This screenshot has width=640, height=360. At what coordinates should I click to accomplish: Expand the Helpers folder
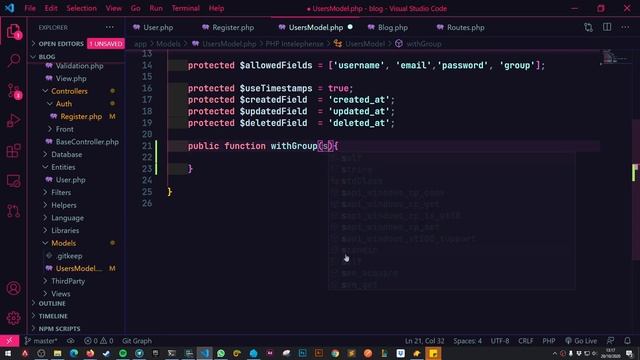click(64, 205)
